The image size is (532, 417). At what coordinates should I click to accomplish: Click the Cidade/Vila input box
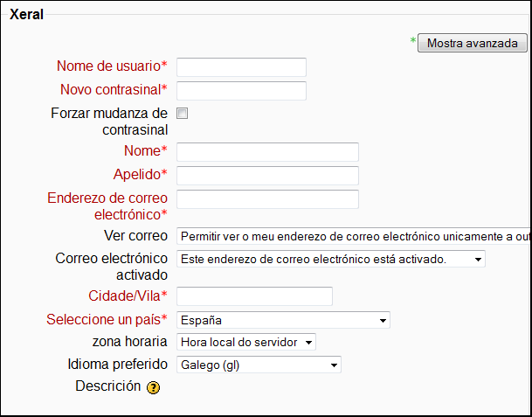pyautogui.click(x=254, y=296)
